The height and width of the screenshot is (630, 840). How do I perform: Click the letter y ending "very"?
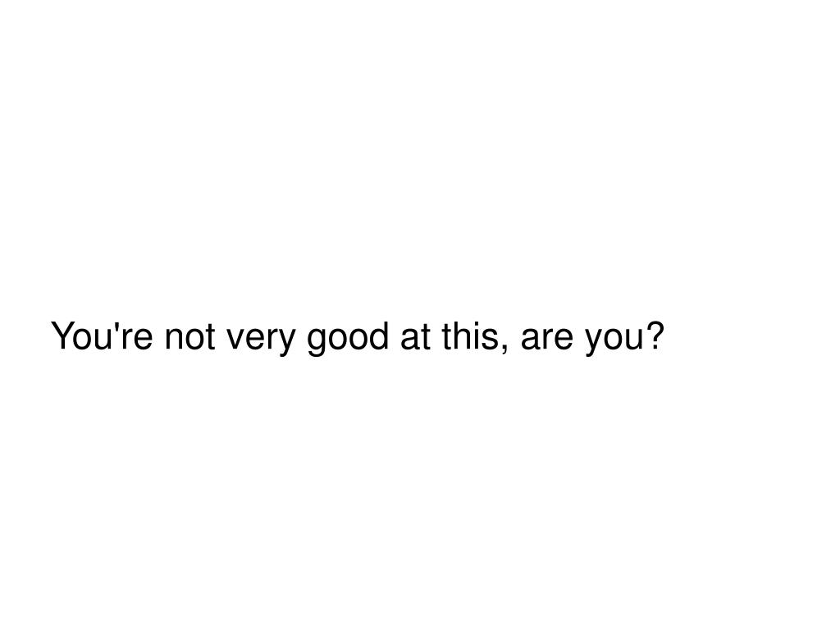285,344
